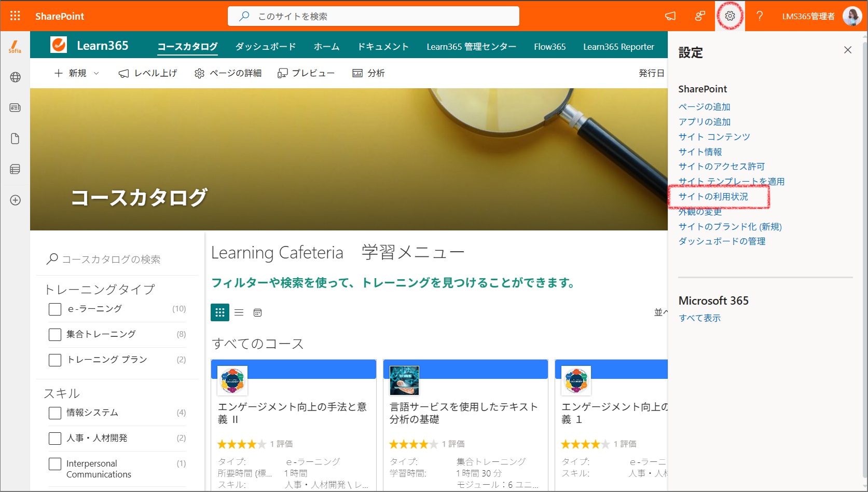
Task: Click the share network icon in header
Action: 700,16
